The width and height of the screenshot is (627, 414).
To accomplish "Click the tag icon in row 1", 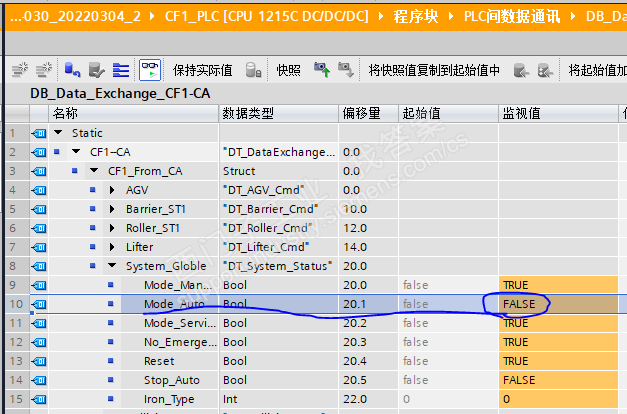I will (x=39, y=133).
